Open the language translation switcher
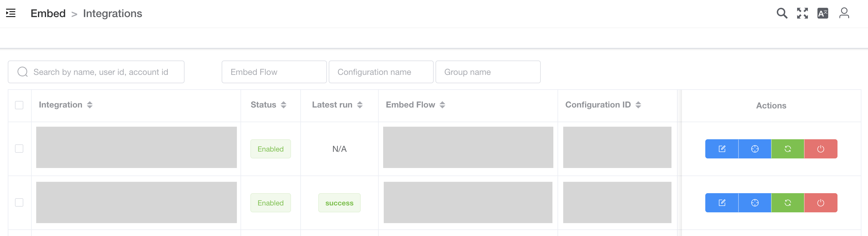Viewport: 868px width, 236px height. [x=823, y=13]
